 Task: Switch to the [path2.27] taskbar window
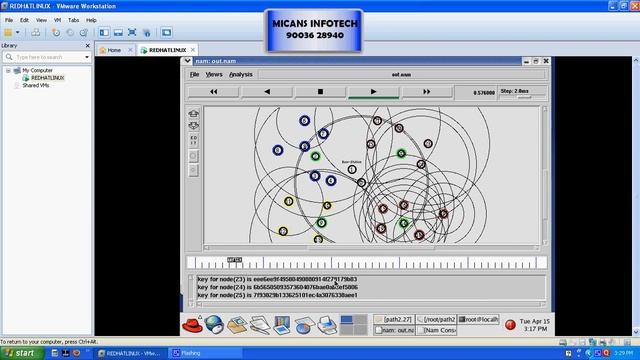[394, 319]
